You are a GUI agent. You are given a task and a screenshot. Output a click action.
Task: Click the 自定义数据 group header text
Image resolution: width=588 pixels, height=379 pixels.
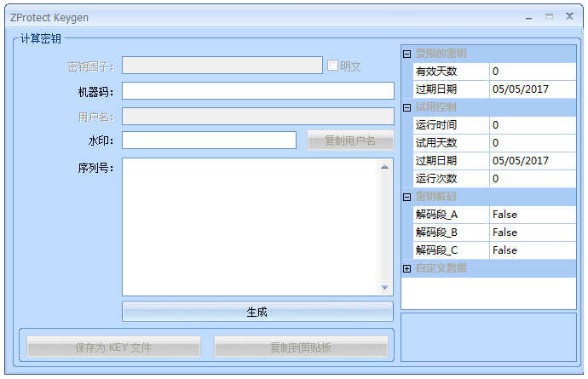pos(441,268)
